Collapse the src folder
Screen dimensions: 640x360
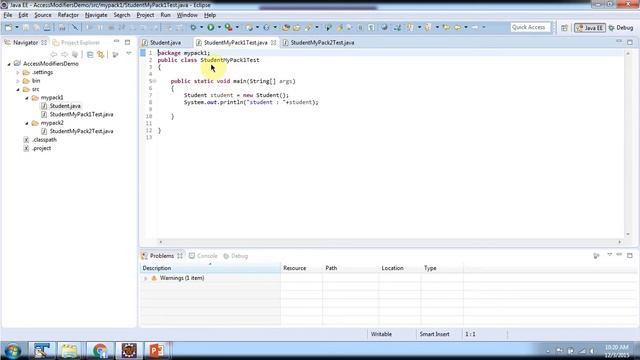(18, 89)
